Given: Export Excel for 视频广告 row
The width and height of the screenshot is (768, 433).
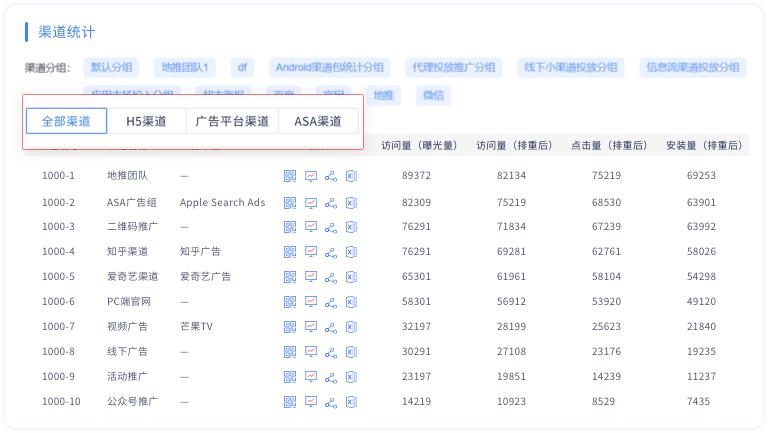Looking at the screenshot, I should [351, 327].
